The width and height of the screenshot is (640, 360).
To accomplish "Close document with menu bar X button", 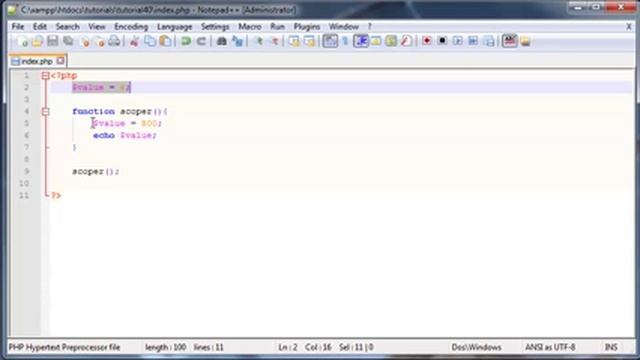I will coord(629,27).
